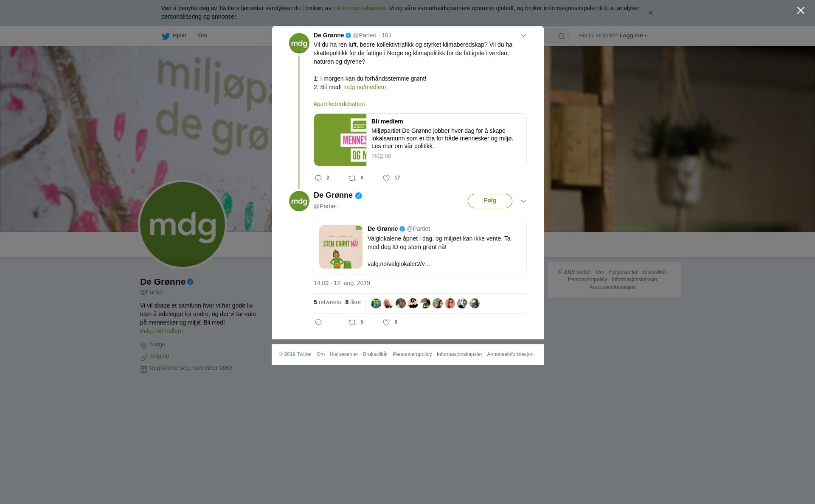The height and width of the screenshot is (504, 815).
Task: View the 5 retweets list
Action: point(327,302)
